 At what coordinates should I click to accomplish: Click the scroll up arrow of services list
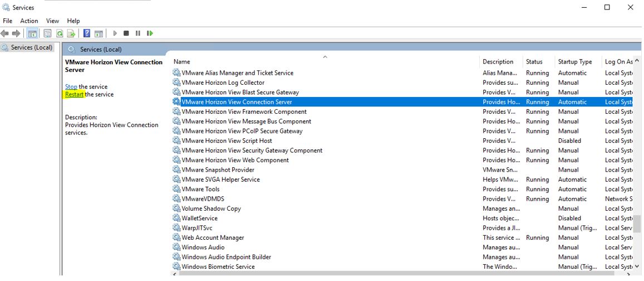637,61
